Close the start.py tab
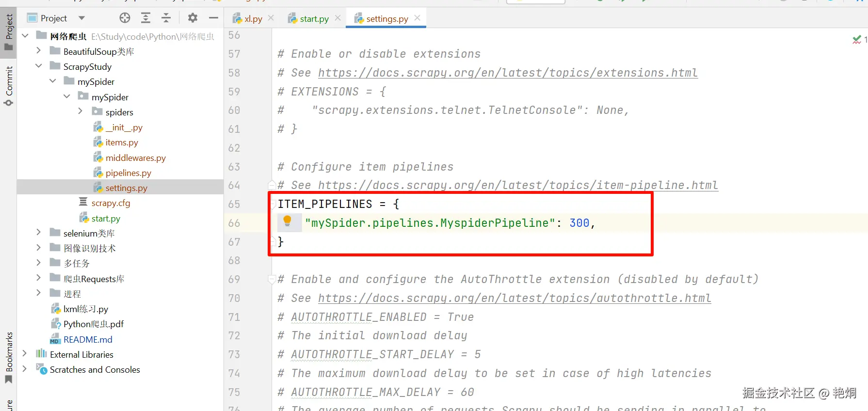This screenshot has width=868, height=411. pos(338,18)
